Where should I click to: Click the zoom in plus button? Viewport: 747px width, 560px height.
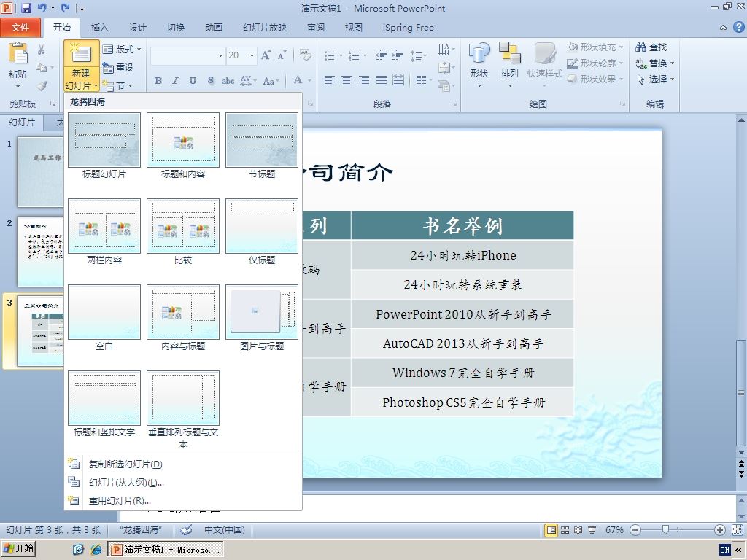point(720,530)
